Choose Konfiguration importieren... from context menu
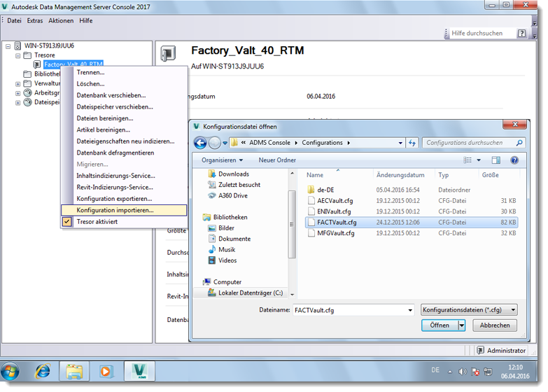 pos(124,210)
